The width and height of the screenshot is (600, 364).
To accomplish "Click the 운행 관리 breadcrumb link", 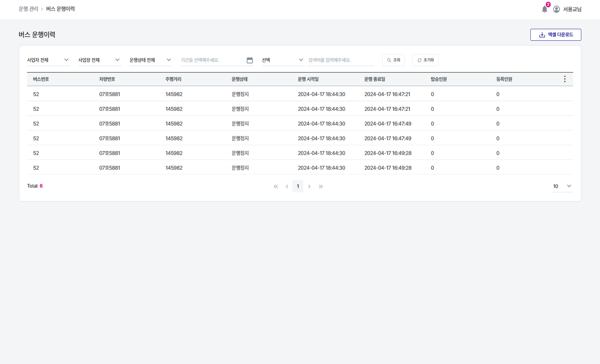I will point(29,9).
